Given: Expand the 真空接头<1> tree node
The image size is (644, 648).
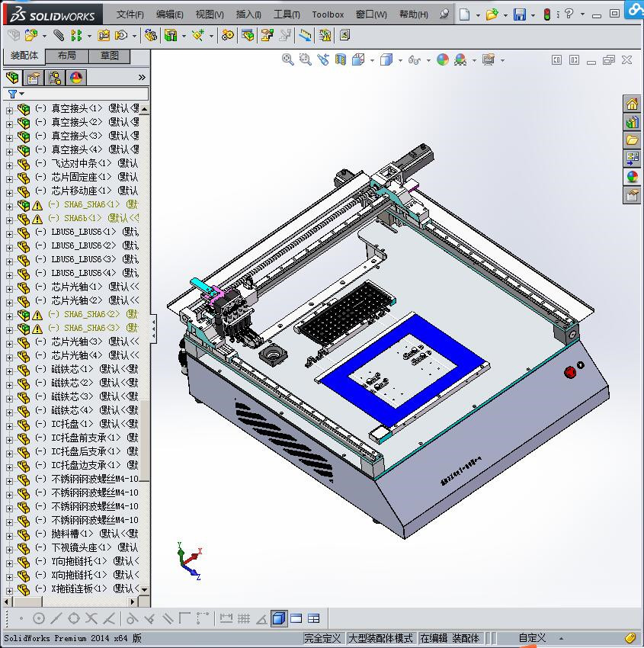Looking at the screenshot, I should [x=9, y=111].
